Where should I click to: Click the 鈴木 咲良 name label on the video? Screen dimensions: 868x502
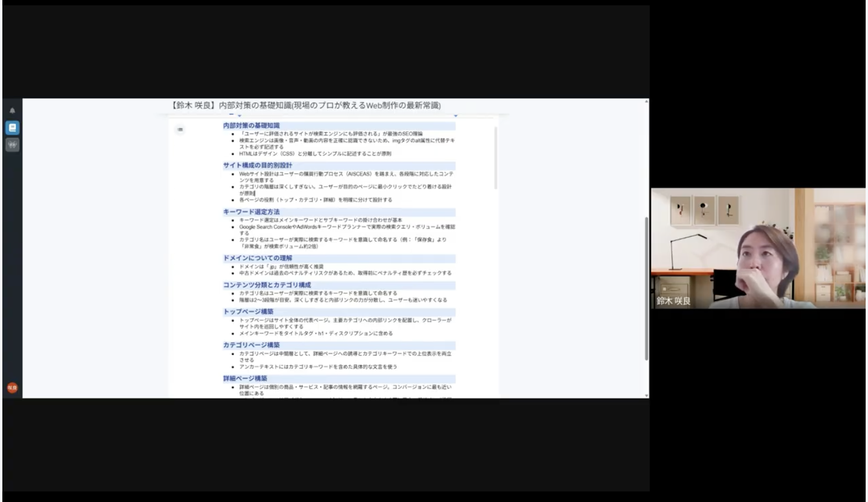coord(673,301)
